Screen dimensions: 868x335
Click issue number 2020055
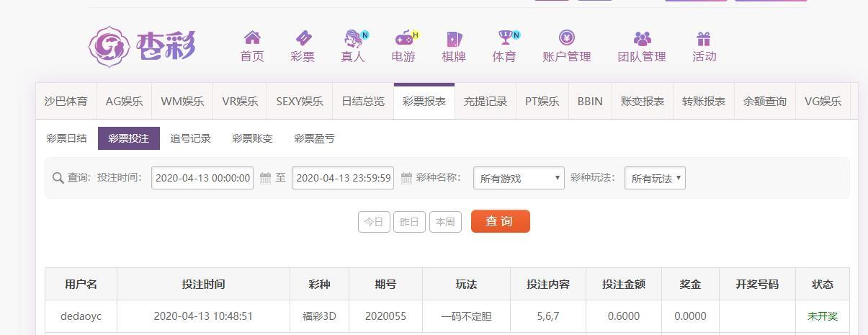tap(385, 316)
